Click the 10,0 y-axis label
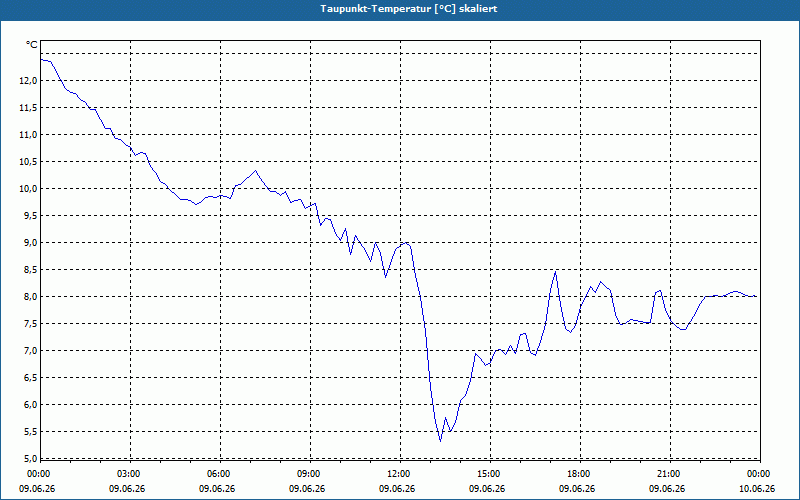The height and width of the screenshot is (500, 800). [28, 189]
